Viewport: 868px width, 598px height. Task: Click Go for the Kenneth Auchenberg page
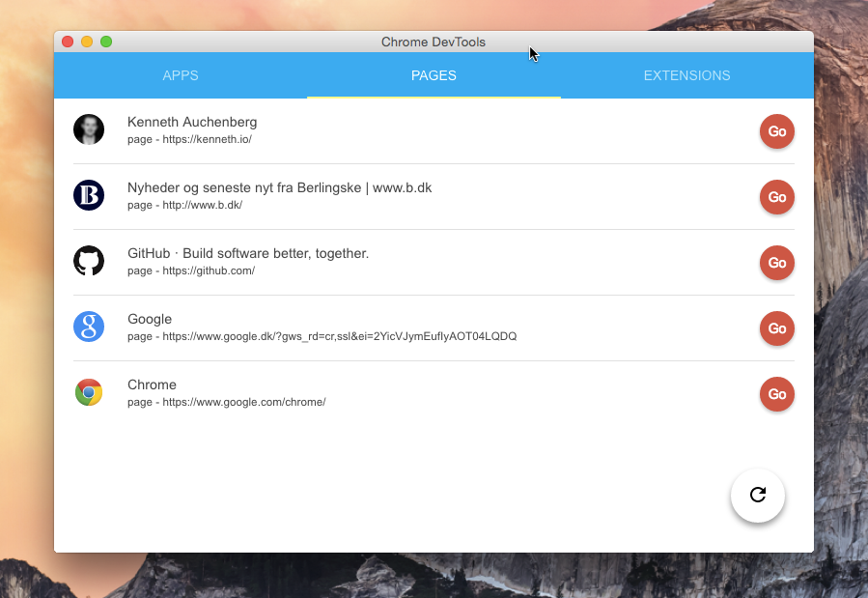tap(777, 131)
